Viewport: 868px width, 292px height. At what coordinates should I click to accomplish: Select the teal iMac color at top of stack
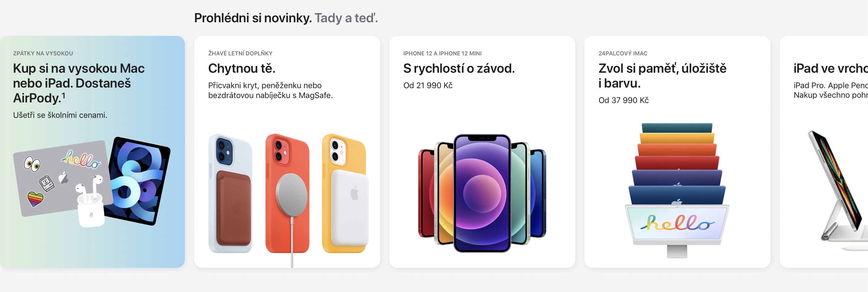[x=677, y=128]
